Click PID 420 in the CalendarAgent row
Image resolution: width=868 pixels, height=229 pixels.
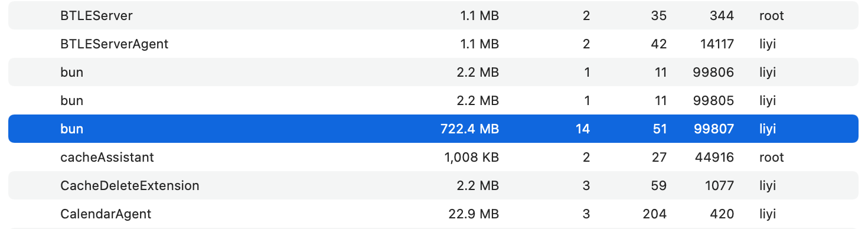pyautogui.click(x=723, y=214)
